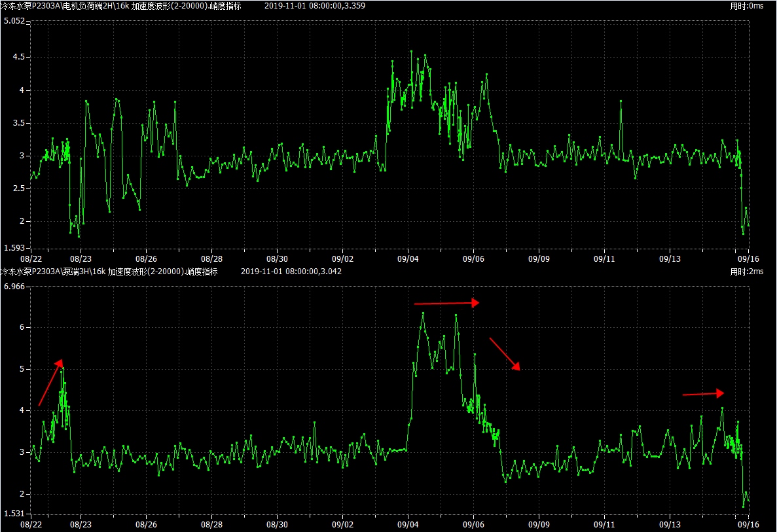The width and height of the screenshot is (777, 532).
Task: Click the highest peak near 09/04 in bottom chart
Action: click(423, 313)
